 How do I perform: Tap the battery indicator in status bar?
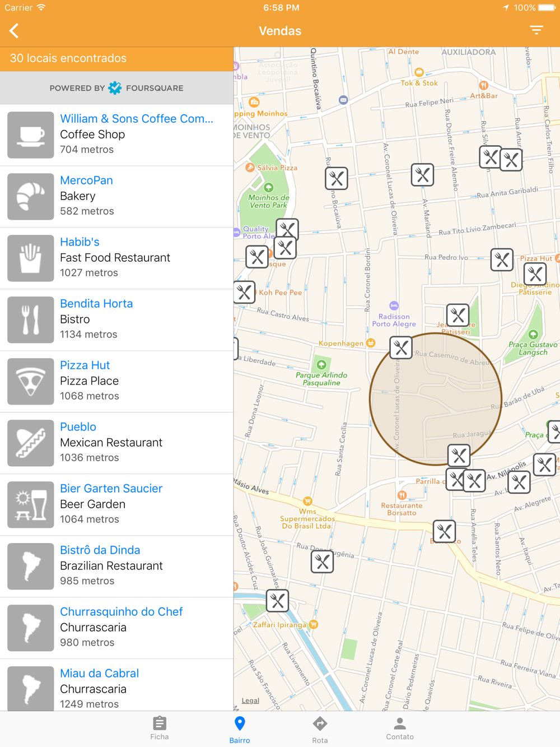click(x=547, y=8)
